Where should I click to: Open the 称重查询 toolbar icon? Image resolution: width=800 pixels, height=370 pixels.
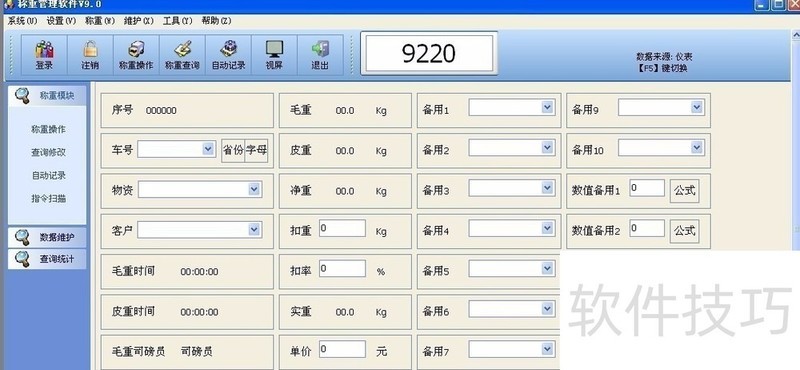pyautogui.click(x=182, y=55)
